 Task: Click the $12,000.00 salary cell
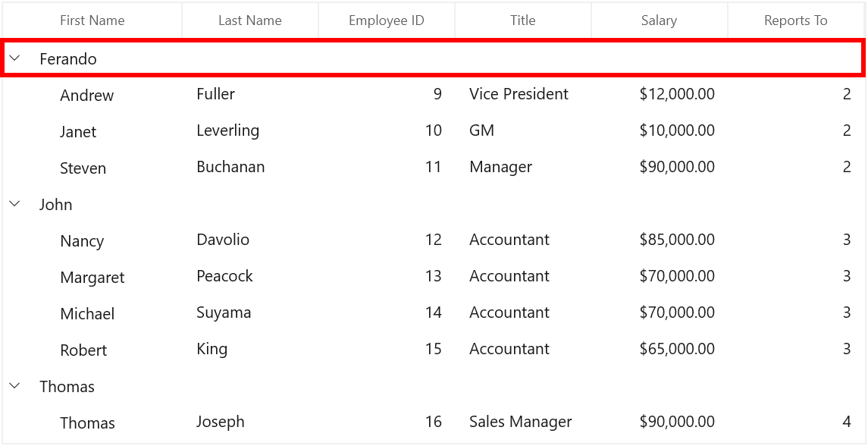[676, 93]
